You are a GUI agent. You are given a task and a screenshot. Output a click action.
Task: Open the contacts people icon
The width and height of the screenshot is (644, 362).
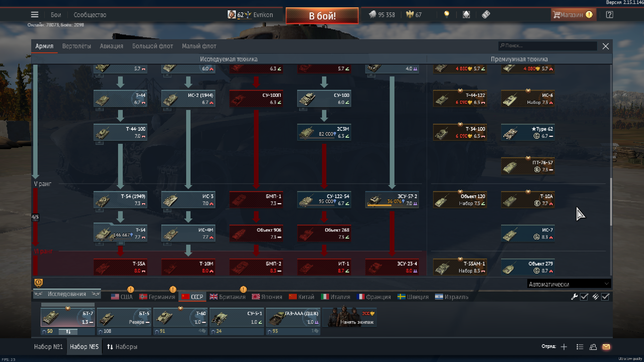pos(593,347)
